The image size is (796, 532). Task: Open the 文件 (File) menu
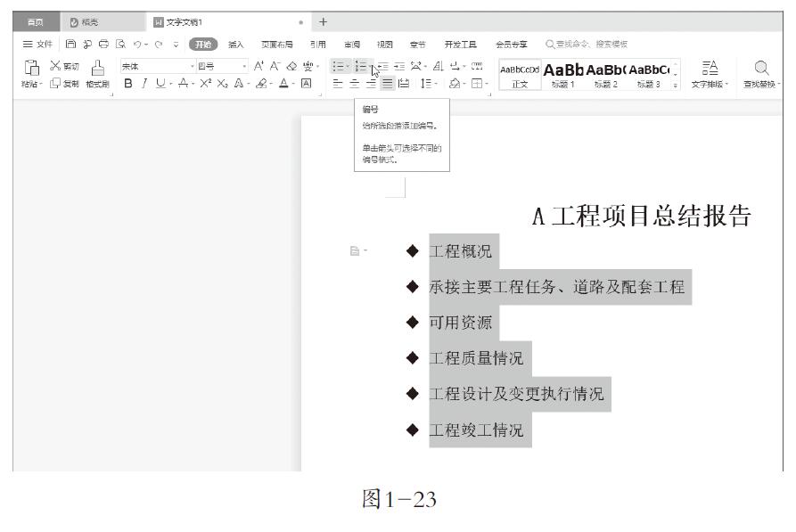click(37, 44)
